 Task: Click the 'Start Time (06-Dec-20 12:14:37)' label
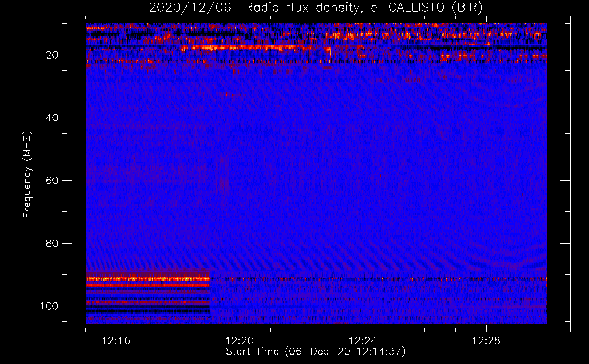point(316,352)
